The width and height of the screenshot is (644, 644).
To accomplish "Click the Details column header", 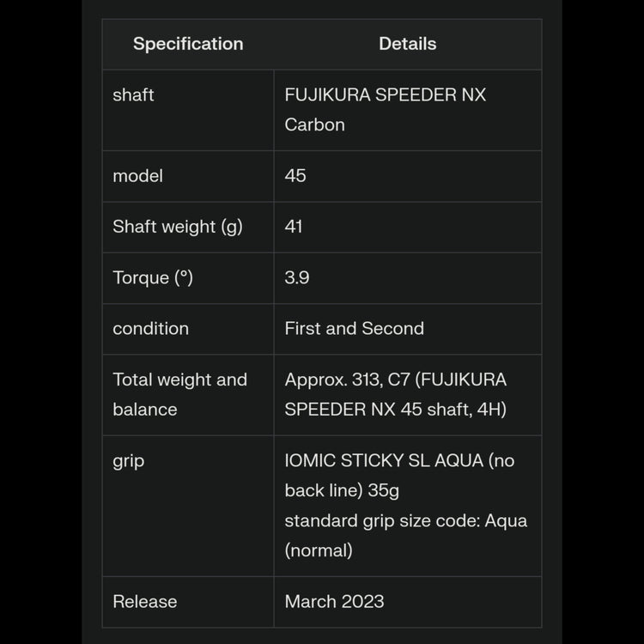I will 407,44.
